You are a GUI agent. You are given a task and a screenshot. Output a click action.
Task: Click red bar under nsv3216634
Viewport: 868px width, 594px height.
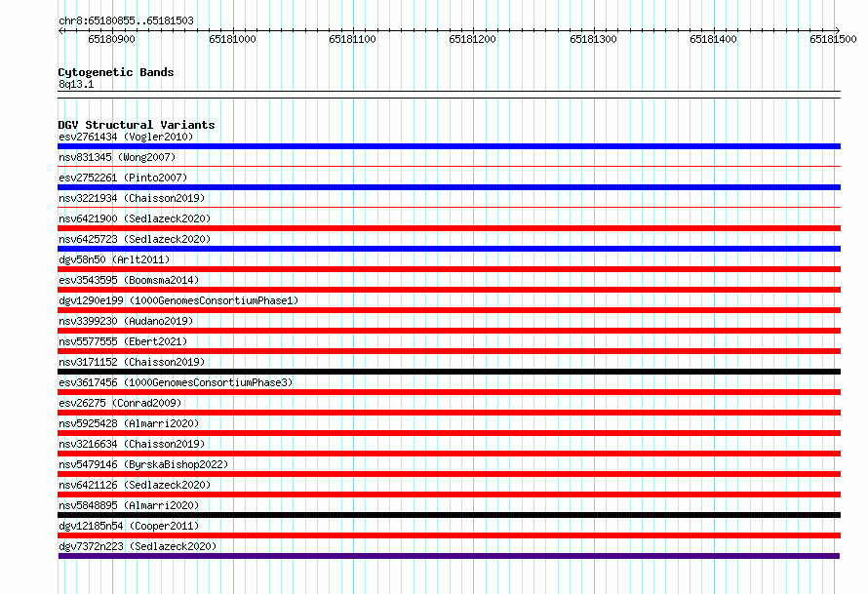click(x=449, y=454)
